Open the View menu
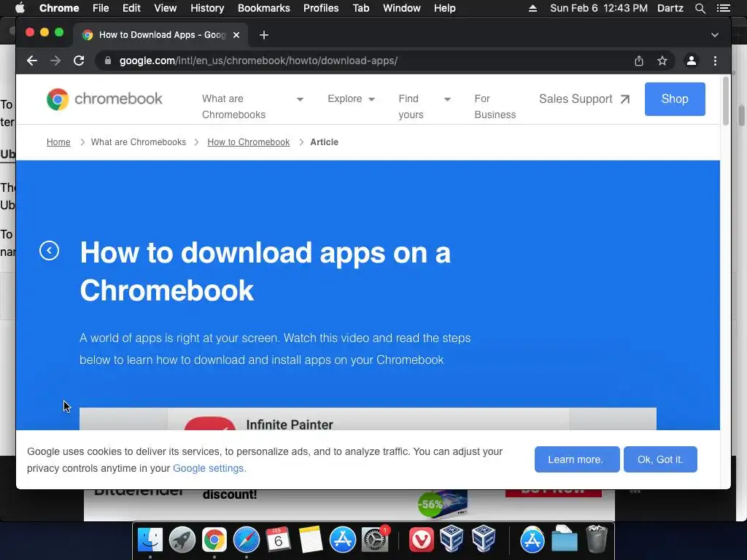 166,8
